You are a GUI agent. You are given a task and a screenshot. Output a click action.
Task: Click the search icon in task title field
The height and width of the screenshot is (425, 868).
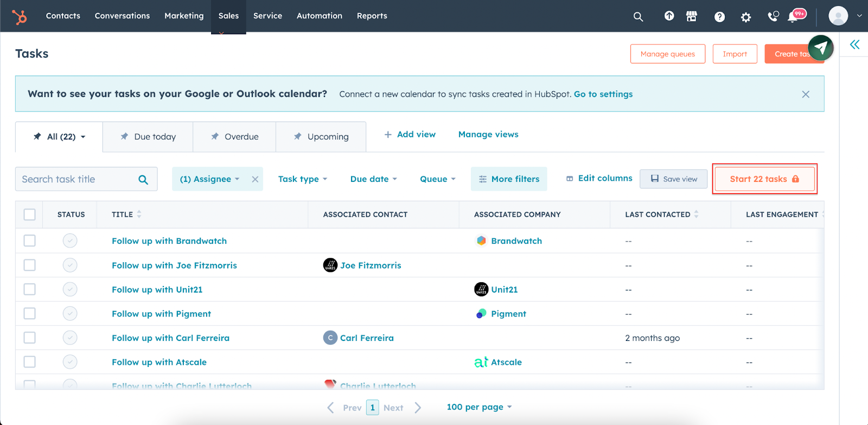pos(143,180)
